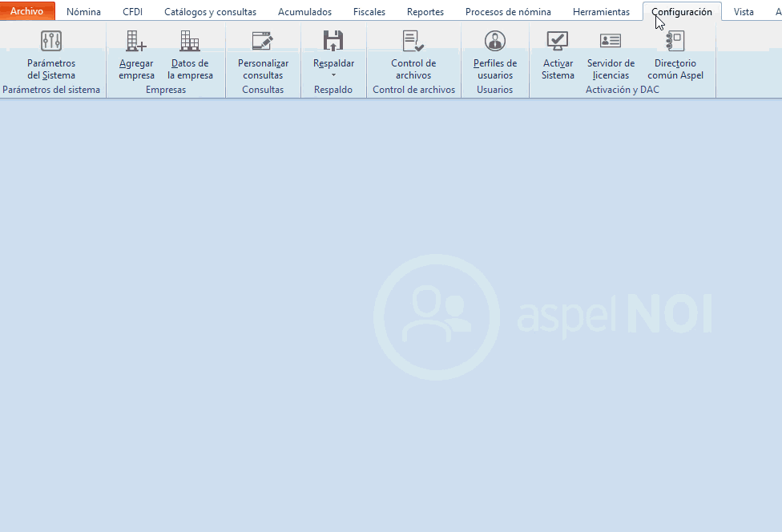This screenshot has width=782, height=532.
Task: Select the Configuración tab
Action: tap(682, 11)
